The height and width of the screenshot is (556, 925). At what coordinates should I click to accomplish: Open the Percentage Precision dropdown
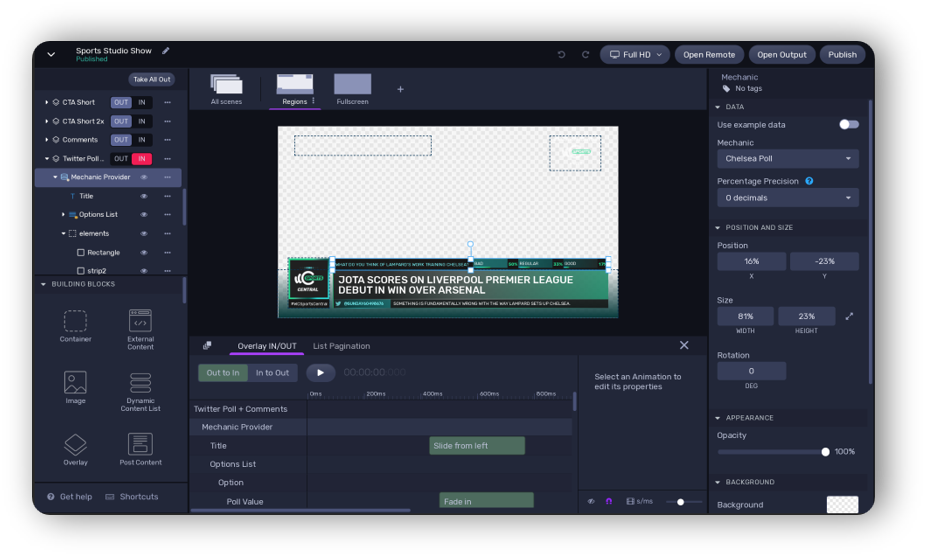coord(787,198)
